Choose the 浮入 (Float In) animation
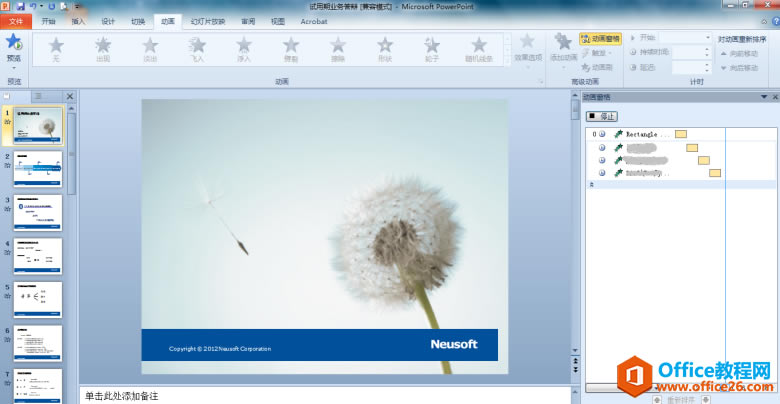Image resolution: width=780 pixels, height=404 pixels. 244,49
